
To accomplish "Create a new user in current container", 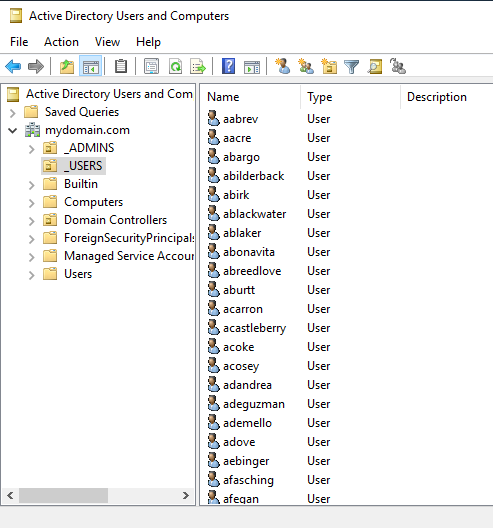I will [283, 66].
